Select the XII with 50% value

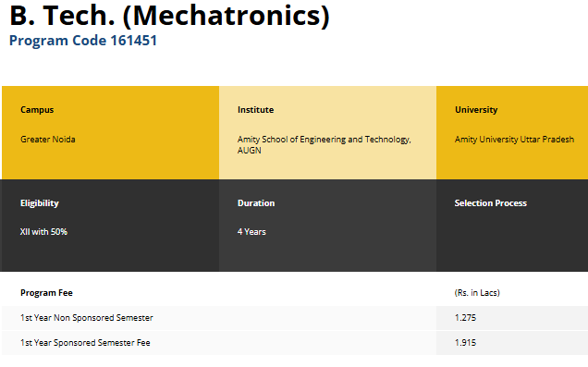43,232
